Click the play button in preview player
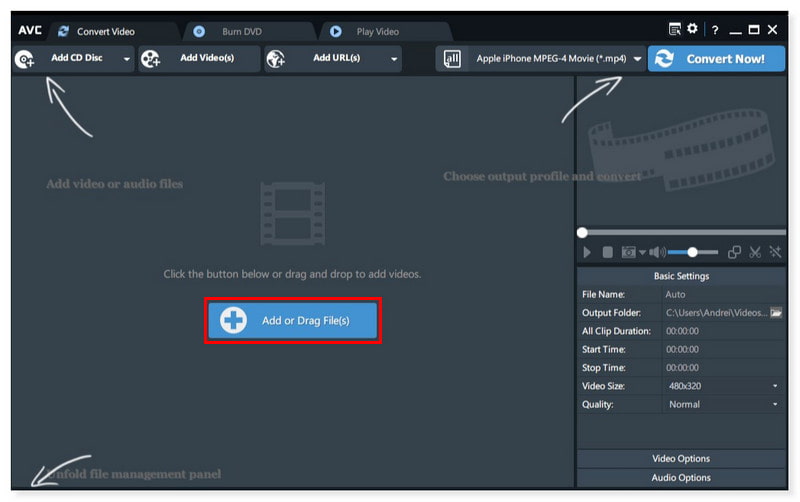This screenshot has width=800, height=502. click(x=587, y=253)
